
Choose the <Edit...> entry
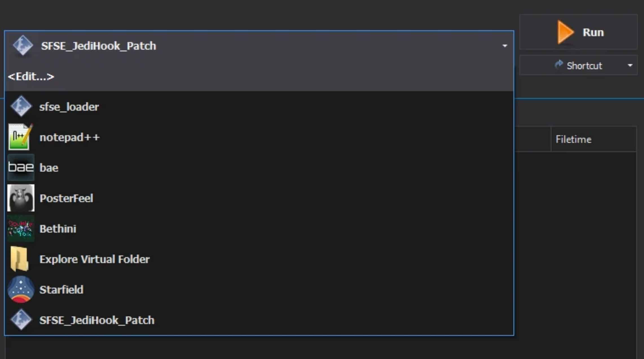[x=31, y=76]
